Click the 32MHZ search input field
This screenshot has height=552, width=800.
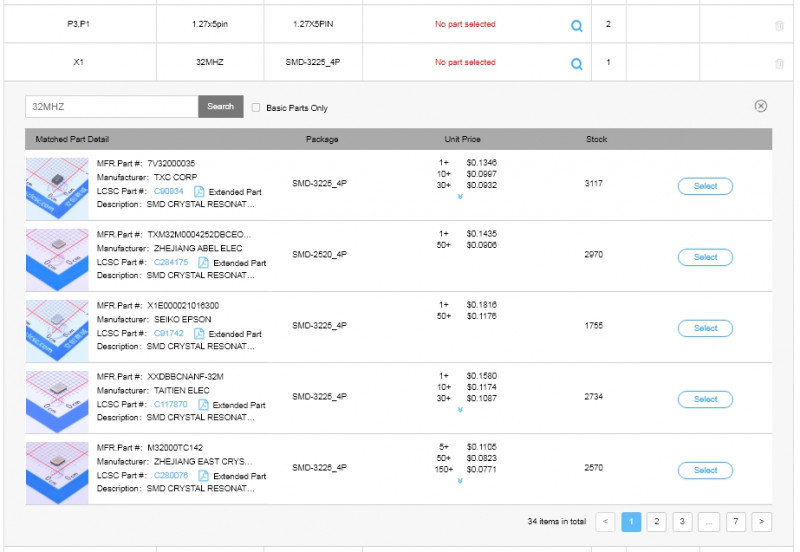112,106
